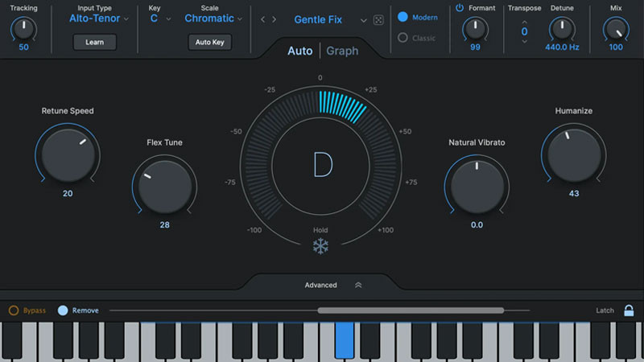This screenshot has height=362, width=644.
Task: Select the Classic mode radio button
Action: tap(403, 38)
